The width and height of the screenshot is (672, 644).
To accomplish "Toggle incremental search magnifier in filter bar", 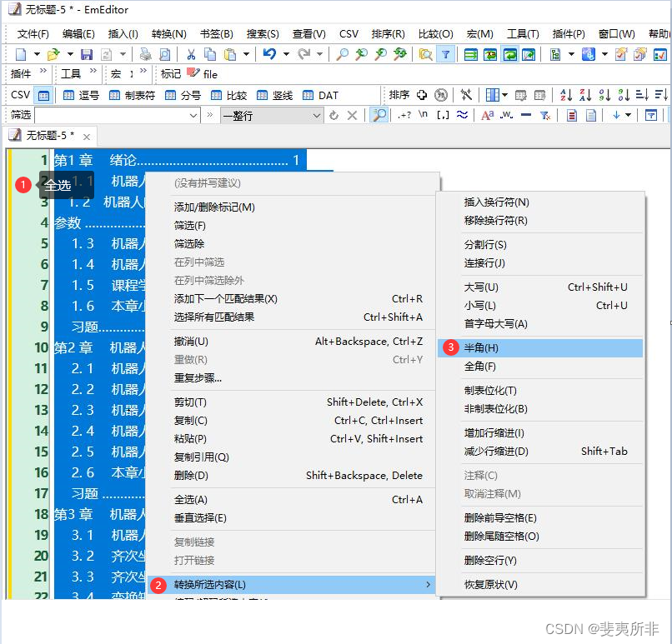I will (x=379, y=115).
